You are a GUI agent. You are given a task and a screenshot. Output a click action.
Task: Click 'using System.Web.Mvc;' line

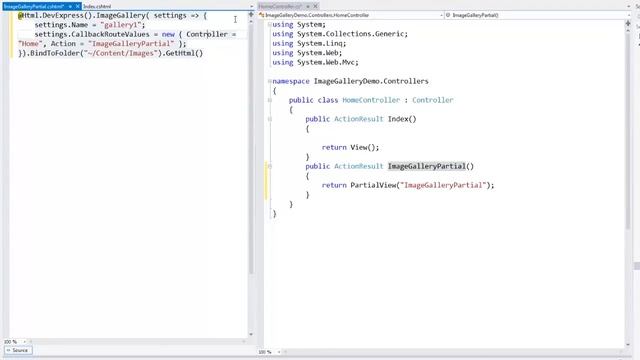316,62
